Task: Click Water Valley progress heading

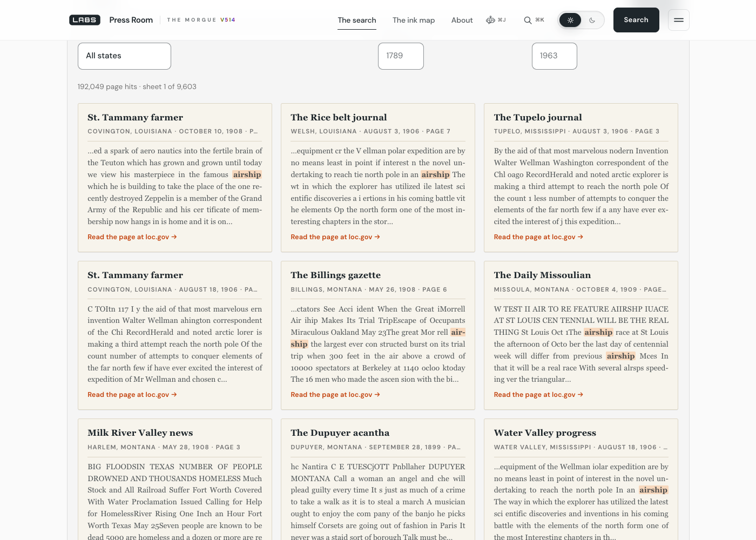Action: coord(545,433)
